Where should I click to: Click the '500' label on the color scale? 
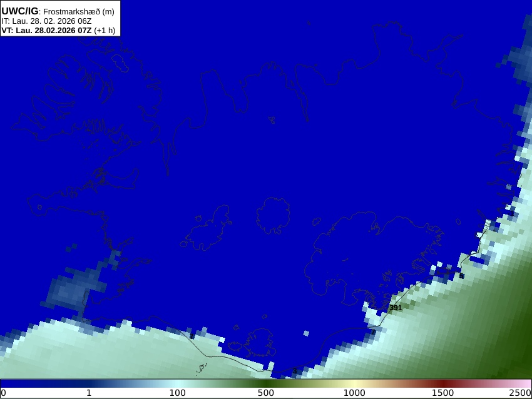266,393
